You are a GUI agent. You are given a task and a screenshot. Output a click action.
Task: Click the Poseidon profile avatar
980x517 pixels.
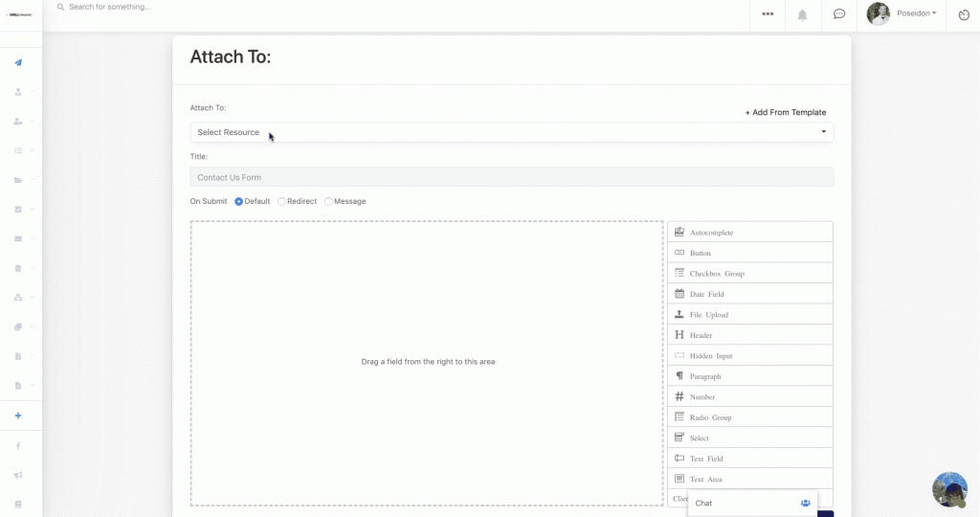click(x=879, y=13)
